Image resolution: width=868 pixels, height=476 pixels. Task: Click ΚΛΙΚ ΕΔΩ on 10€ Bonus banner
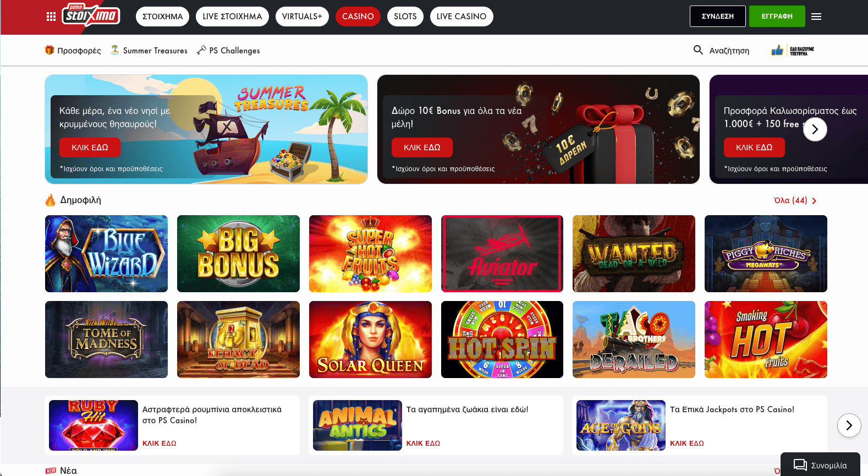tap(422, 147)
